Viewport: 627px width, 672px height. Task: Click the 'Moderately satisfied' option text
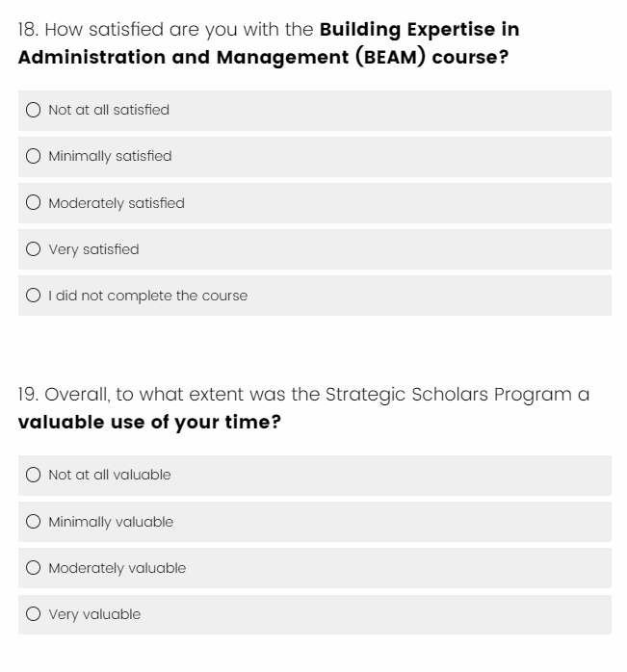tap(116, 203)
